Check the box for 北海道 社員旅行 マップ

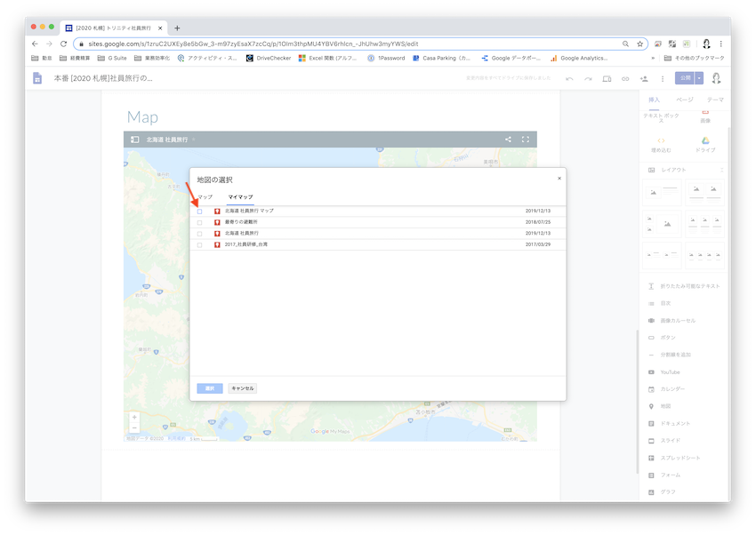(199, 212)
